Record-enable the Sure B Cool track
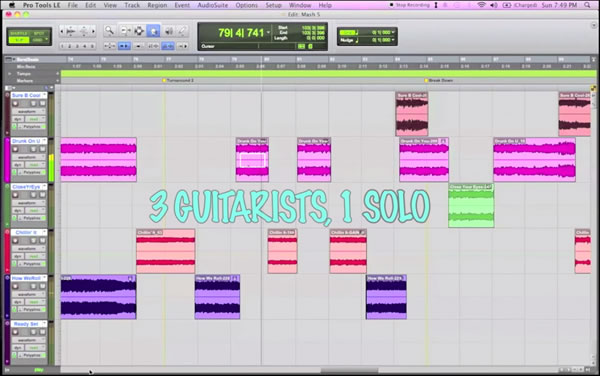Screen dimensions: 600x376 (x=15, y=103)
